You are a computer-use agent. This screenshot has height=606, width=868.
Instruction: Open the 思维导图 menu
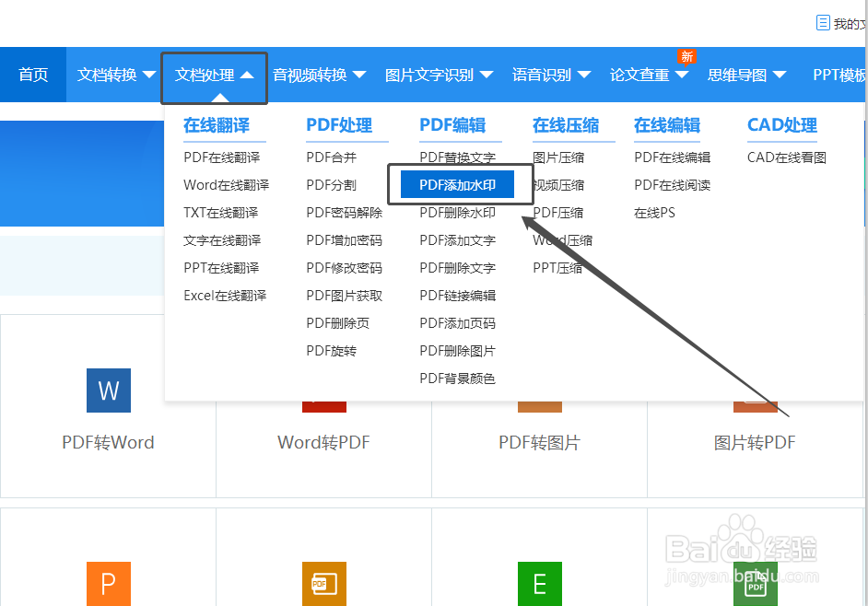(737, 75)
